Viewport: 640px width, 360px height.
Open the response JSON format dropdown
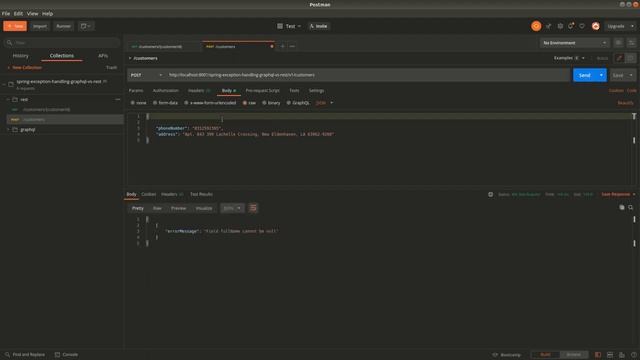(x=232, y=208)
